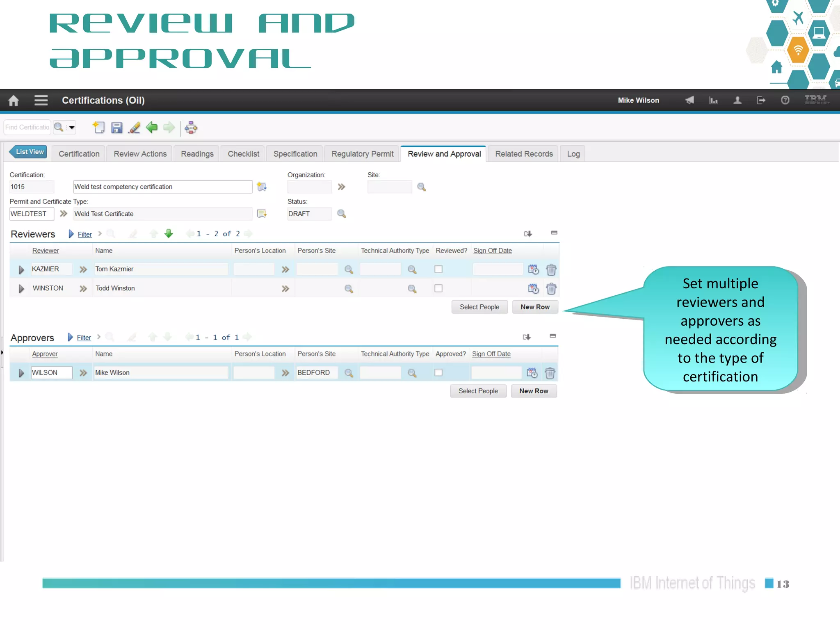Screen dimensions: 840x630
Task: Click the Home icon in header
Action: point(14,100)
